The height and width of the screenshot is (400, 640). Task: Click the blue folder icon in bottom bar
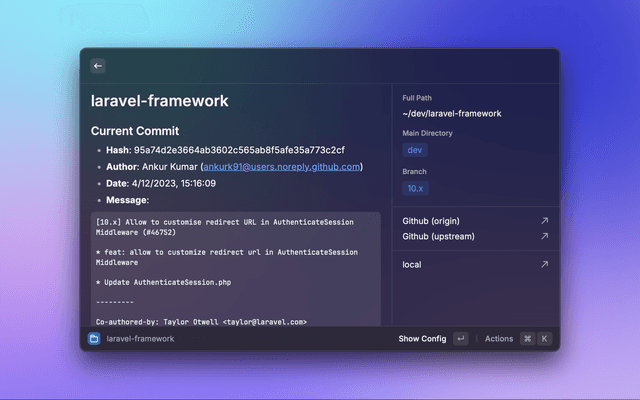94,339
